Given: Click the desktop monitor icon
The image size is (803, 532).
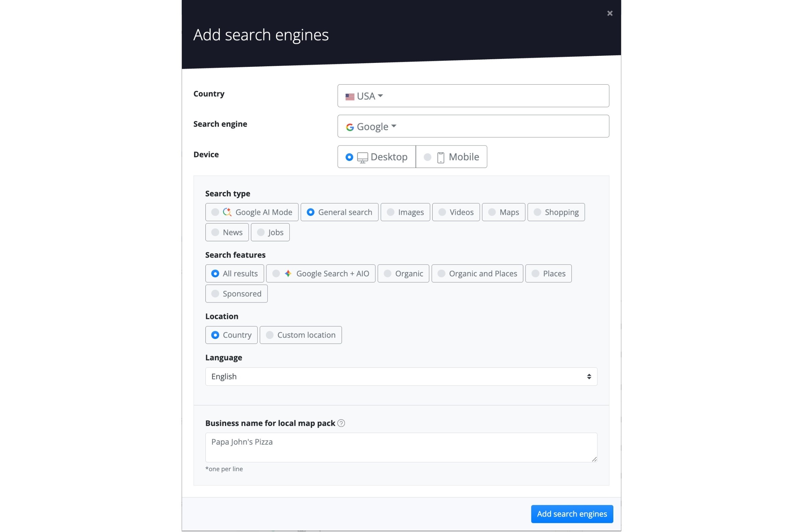Looking at the screenshot, I should (363, 157).
